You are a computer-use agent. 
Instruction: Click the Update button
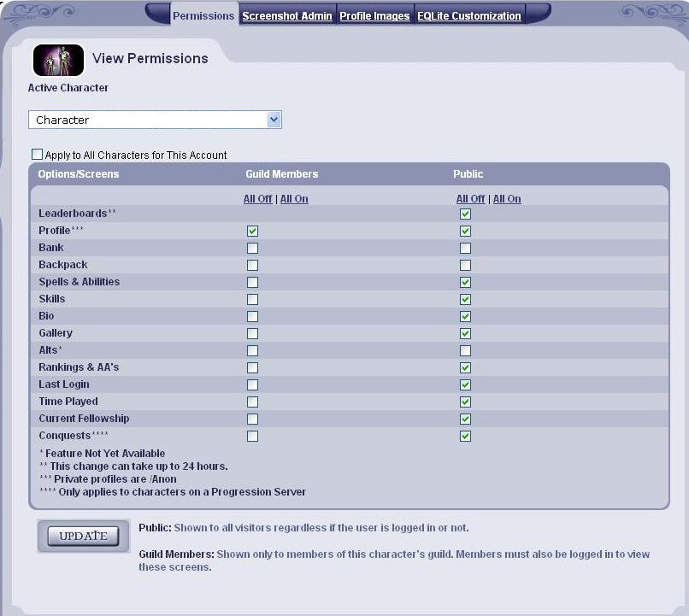click(x=83, y=536)
